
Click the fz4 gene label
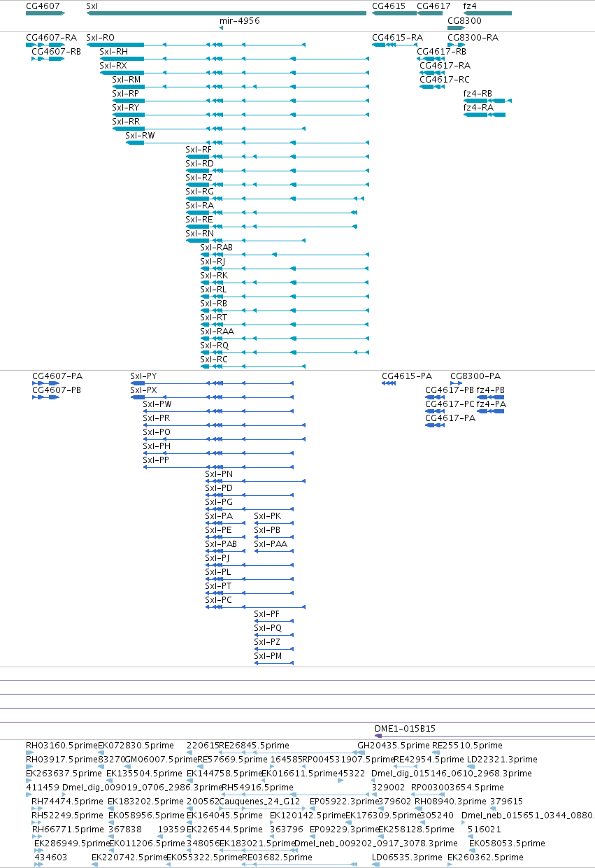coord(470,6)
